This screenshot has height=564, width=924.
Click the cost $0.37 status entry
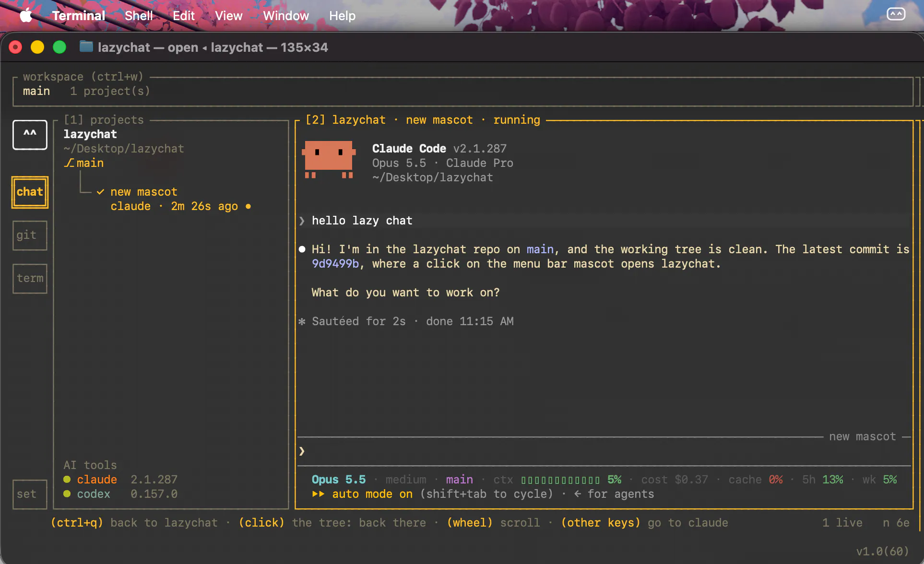(x=675, y=480)
